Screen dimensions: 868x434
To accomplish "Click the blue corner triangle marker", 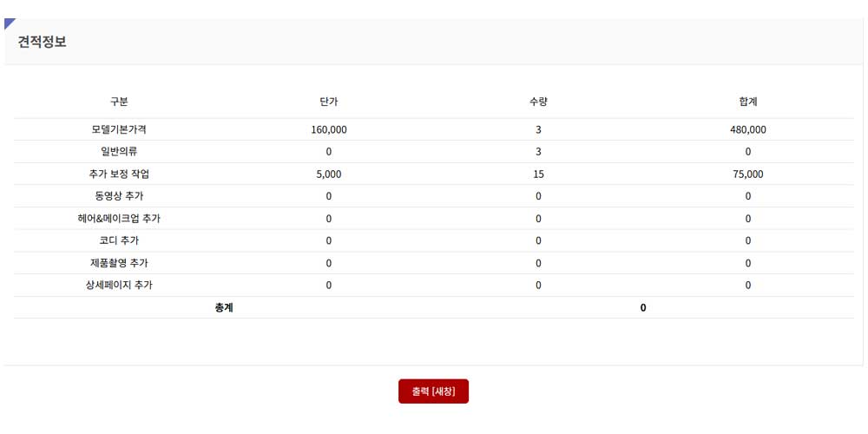I will click(x=9, y=23).
